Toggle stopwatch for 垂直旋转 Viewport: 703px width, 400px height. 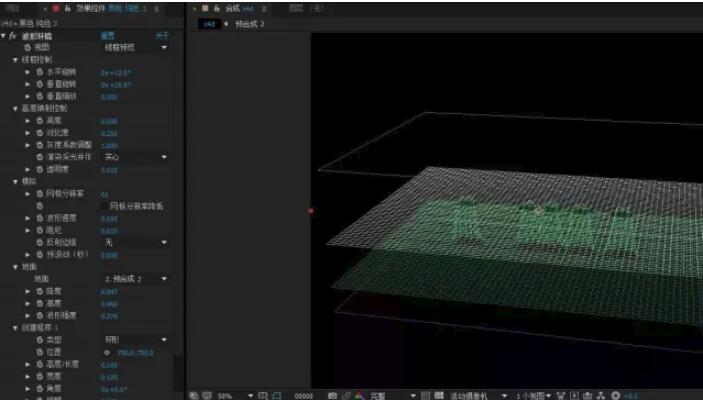coord(40,84)
